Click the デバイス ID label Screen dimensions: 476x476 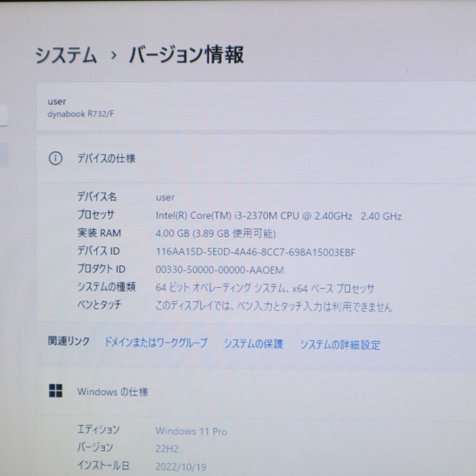tap(98, 251)
